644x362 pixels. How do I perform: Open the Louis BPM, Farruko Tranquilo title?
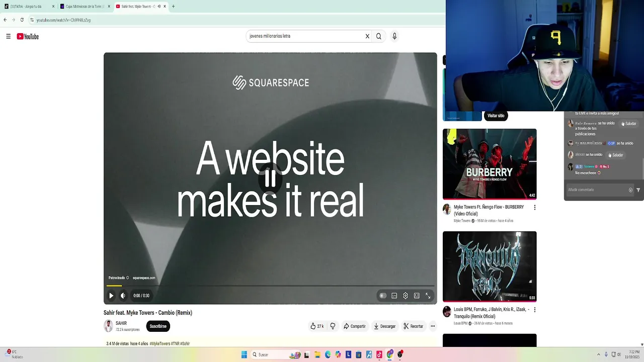491,313
